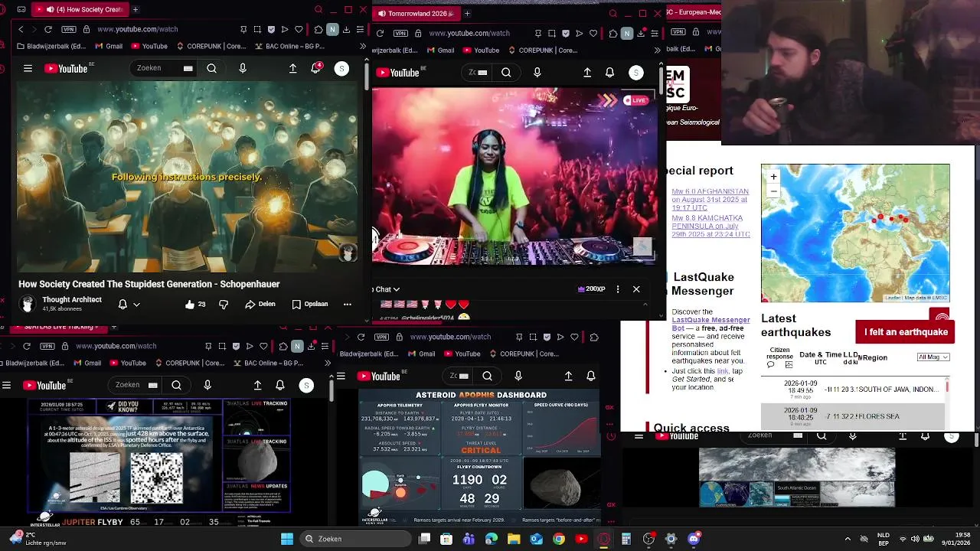Click create upload icon in Schopenhauer video window
The image size is (980, 551).
tap(292, 68)
